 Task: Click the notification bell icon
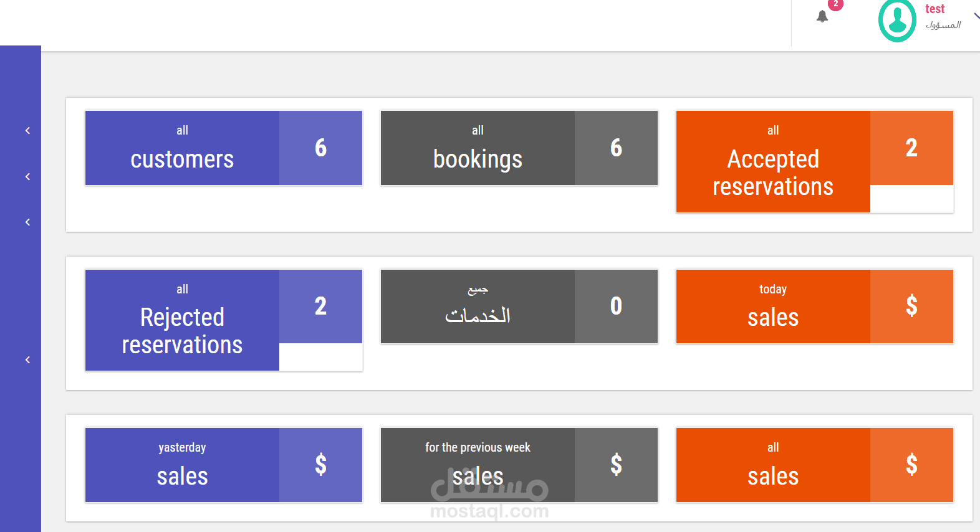[822, 17]
